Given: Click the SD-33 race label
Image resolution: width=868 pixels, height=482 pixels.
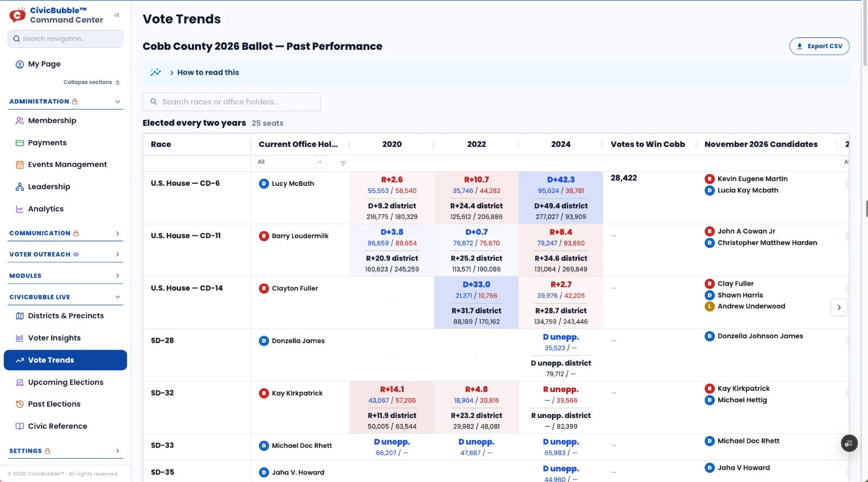Looking at the screenshot, I should click(162, 446).
